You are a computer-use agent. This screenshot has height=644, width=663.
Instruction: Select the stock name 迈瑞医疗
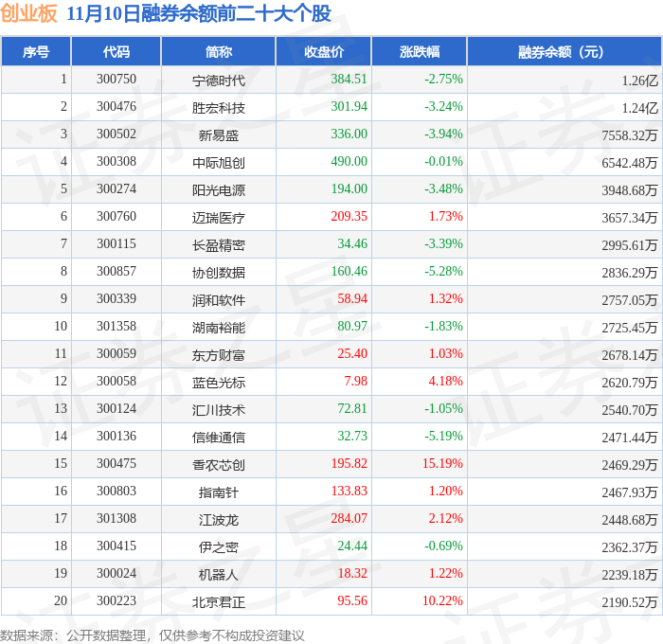pos(219,217)
